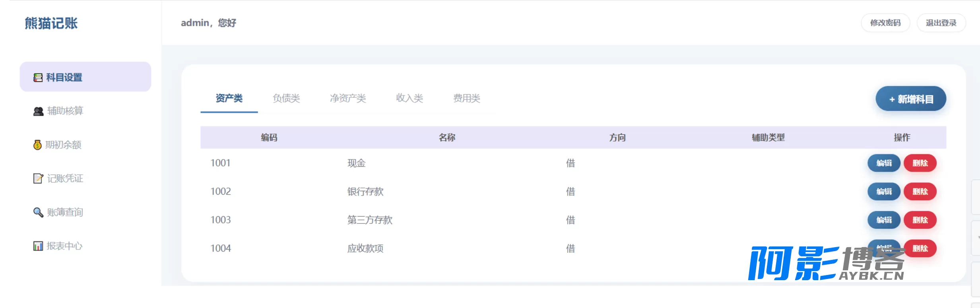The height and width of the screenshot is (308, 980).
Task: Open the 费用类 tab
Action: point(467,98)
